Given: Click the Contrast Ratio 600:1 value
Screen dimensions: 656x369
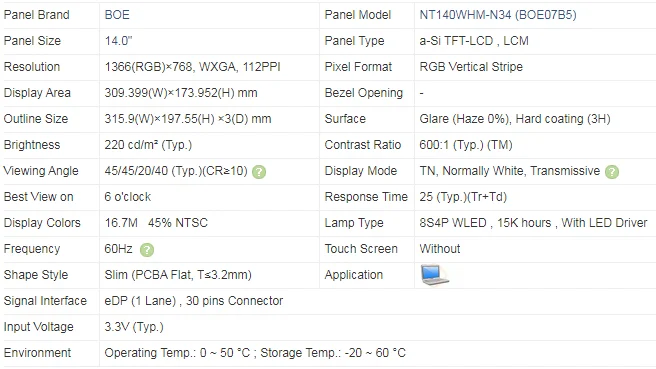Looking at the screenshot, I should 466,145.
